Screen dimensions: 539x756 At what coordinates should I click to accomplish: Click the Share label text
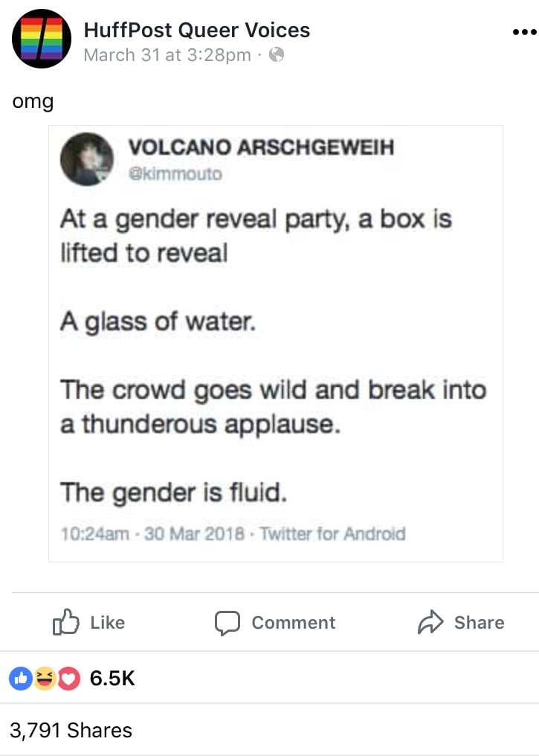(479, 623)
